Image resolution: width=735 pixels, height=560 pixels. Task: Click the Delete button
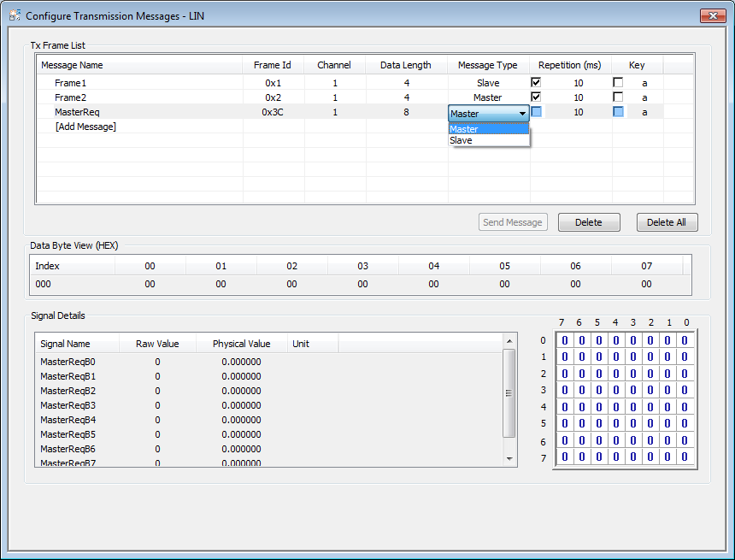(x=589, y=222)
